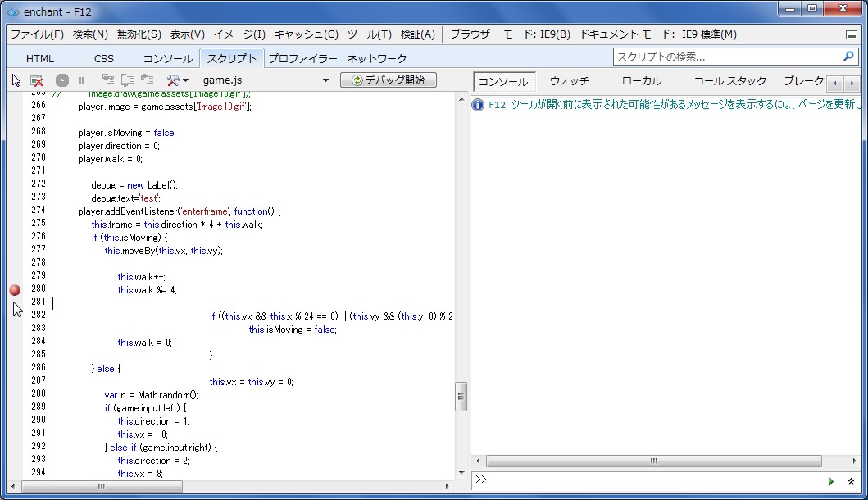Switch to the main コンソール tab beside CSS
Image resolution: width=868 pixels, height=500 pixels.
coord(168,58)
